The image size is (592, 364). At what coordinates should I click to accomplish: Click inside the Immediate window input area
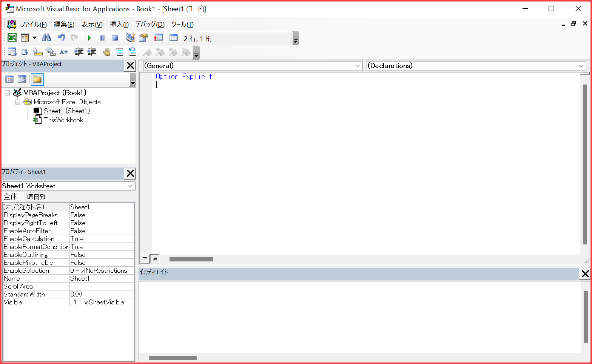coord(360,317)
